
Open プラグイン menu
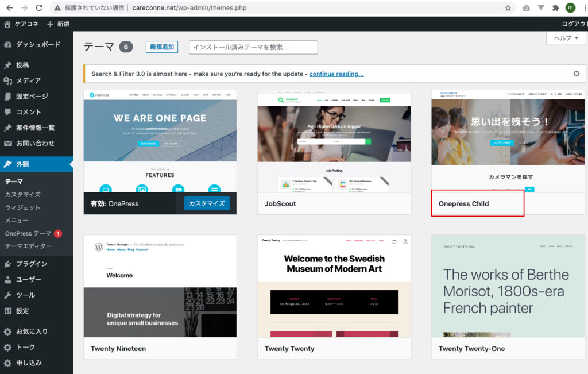click(31, 264)
